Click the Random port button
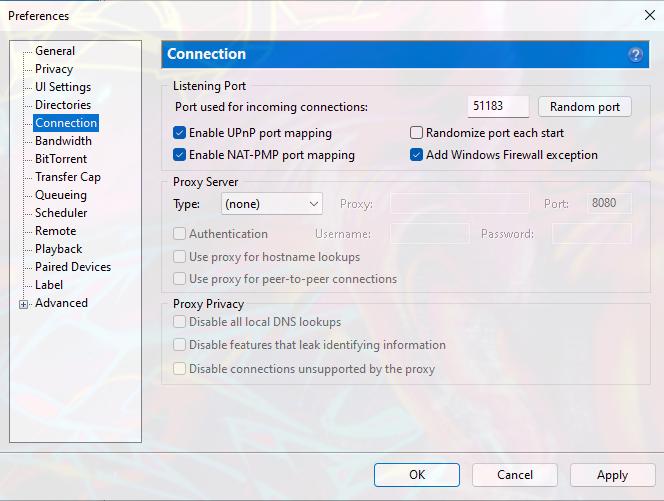 [x=585, y=107]
